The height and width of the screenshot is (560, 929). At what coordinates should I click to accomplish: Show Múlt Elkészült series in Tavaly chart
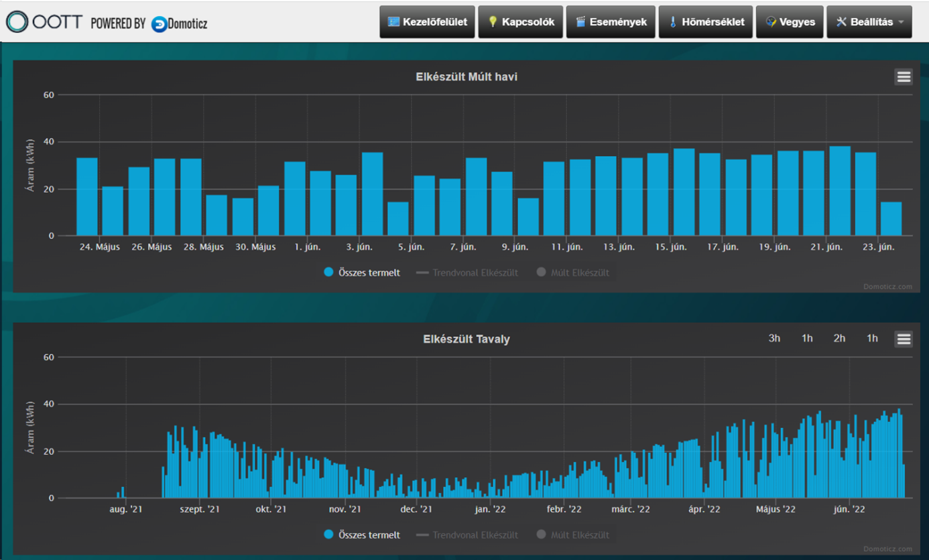[x=580, y=535]
